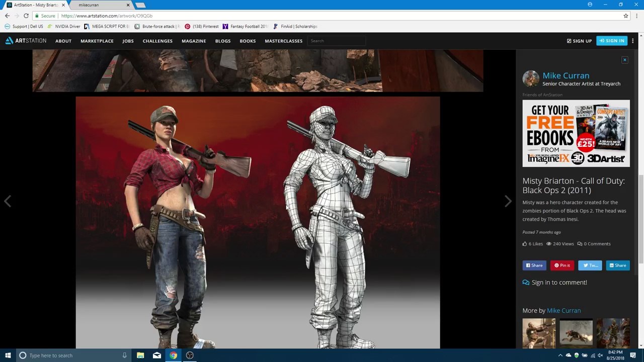Share the artwork on Twitter
644x362 pixels.
(590, 265)
